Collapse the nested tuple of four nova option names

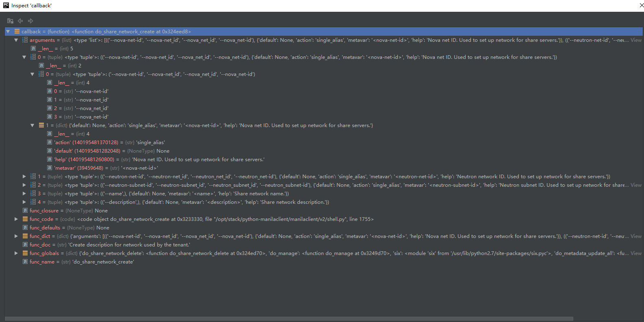coord(33,74)
